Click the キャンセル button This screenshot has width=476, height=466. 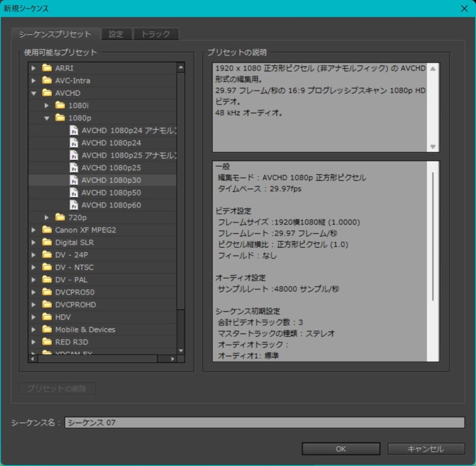pos(426,449)
